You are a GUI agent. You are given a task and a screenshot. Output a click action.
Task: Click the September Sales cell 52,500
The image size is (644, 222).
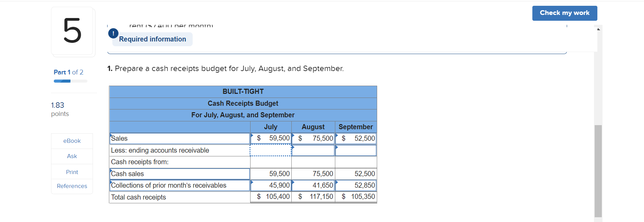[x=356, y=138]
